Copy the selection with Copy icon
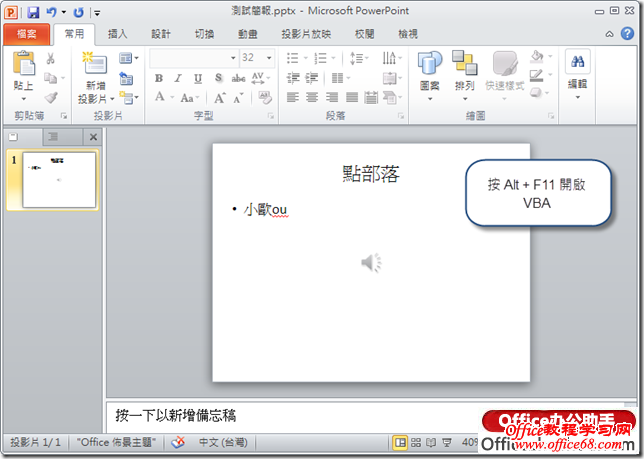The width and height of the screenshot is (644, 459). pos(51,78)
